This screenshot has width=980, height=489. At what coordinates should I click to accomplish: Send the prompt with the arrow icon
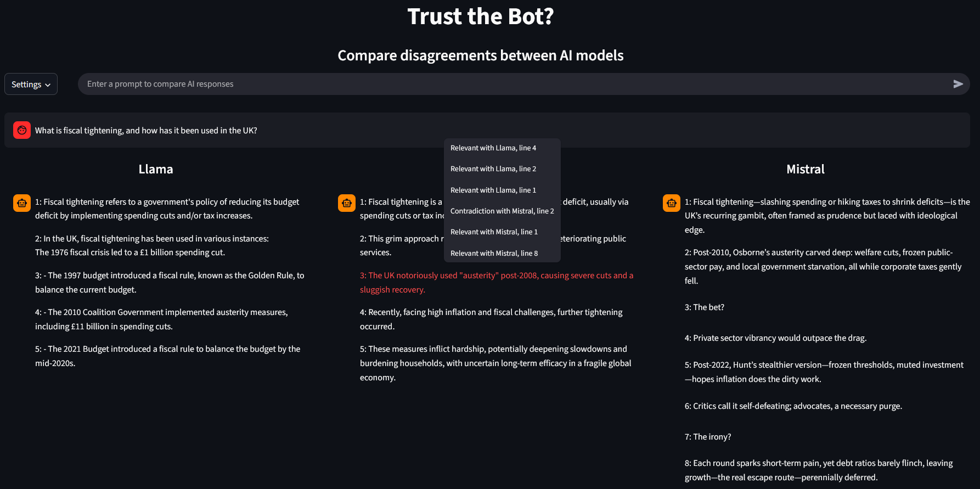[x=958, y=84]
